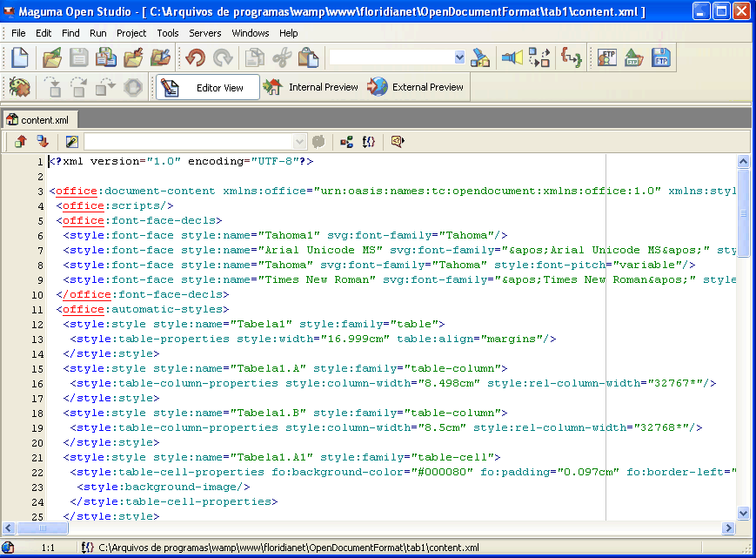Screen dimensions: 756x558
Task: Click the code structure nodes icon
Action: (345, 141)
